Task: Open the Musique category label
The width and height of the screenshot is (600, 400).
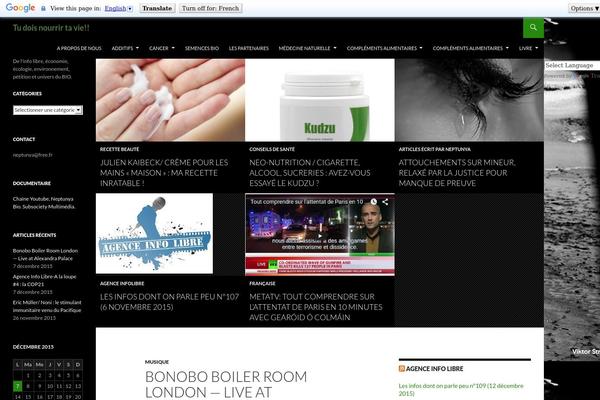Action: tap(157, 362)
